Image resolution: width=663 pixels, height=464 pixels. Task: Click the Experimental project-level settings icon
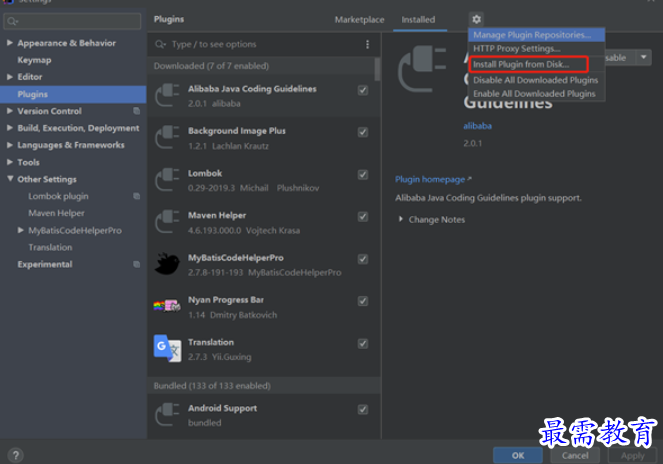click(x=137, y=264)
